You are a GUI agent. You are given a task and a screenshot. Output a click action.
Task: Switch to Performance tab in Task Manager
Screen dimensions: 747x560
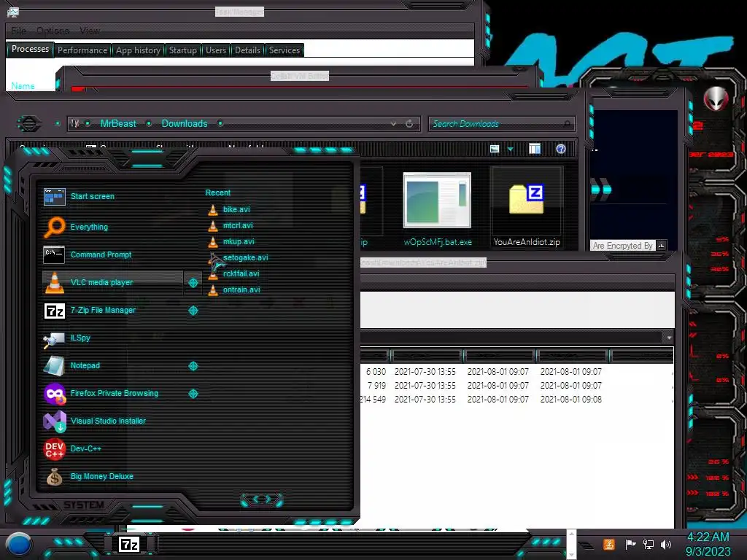point(82,50)
